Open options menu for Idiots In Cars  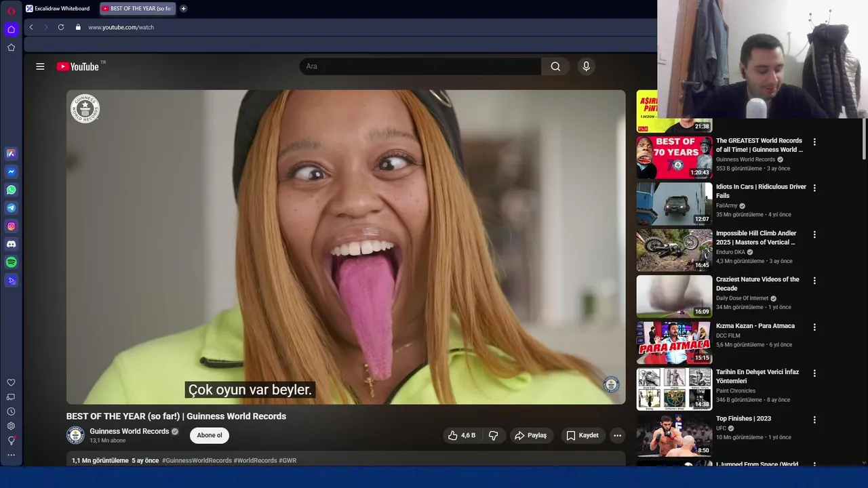(814, 188)
